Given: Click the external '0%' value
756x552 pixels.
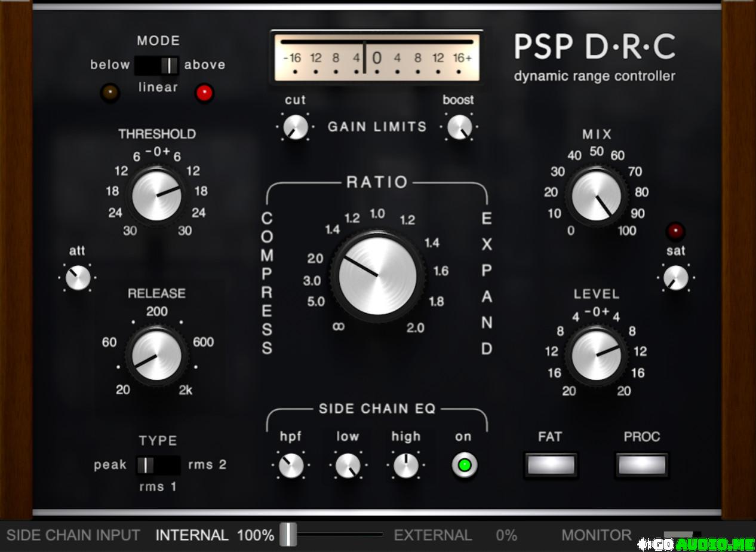Looking at the screenshot, I should [506, 535].
